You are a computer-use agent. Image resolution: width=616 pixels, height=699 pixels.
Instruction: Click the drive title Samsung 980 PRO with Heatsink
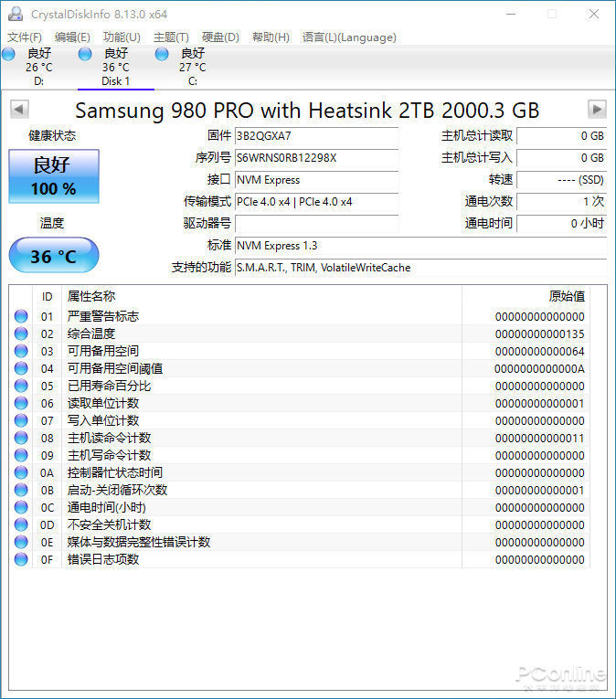[307, 111]
